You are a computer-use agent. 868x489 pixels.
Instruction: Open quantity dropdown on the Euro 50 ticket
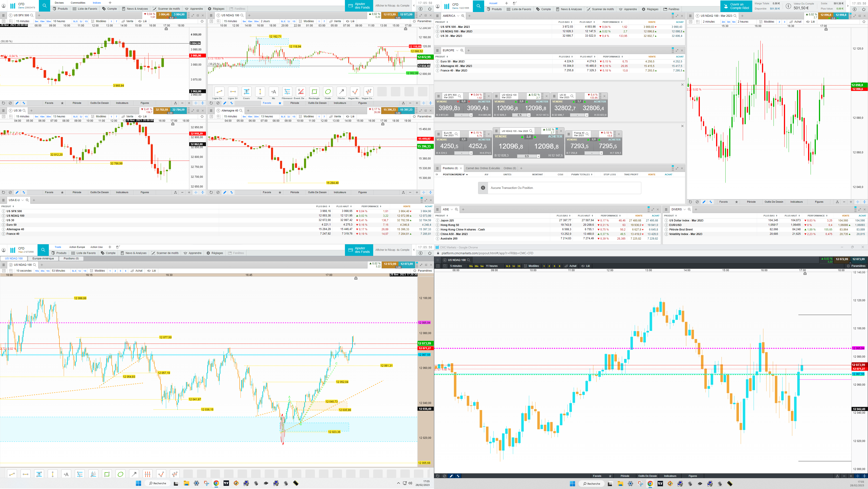[471, 153]
